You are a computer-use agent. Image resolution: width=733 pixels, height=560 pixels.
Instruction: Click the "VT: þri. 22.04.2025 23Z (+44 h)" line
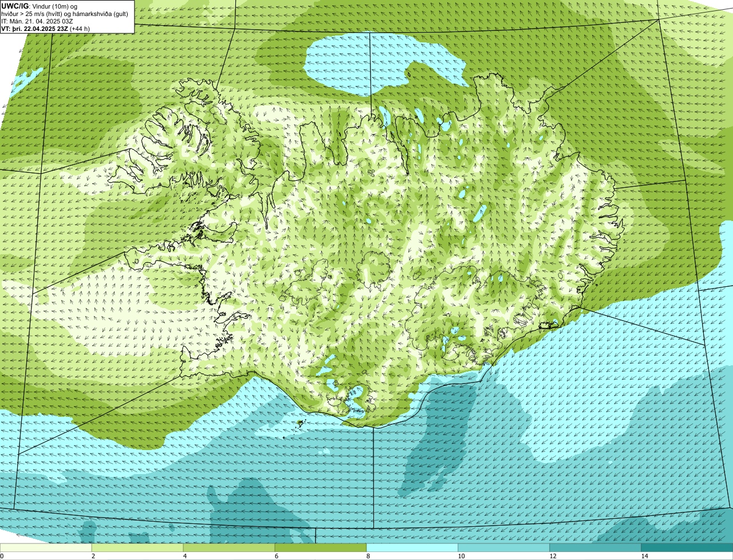click(x=46, y=28)
